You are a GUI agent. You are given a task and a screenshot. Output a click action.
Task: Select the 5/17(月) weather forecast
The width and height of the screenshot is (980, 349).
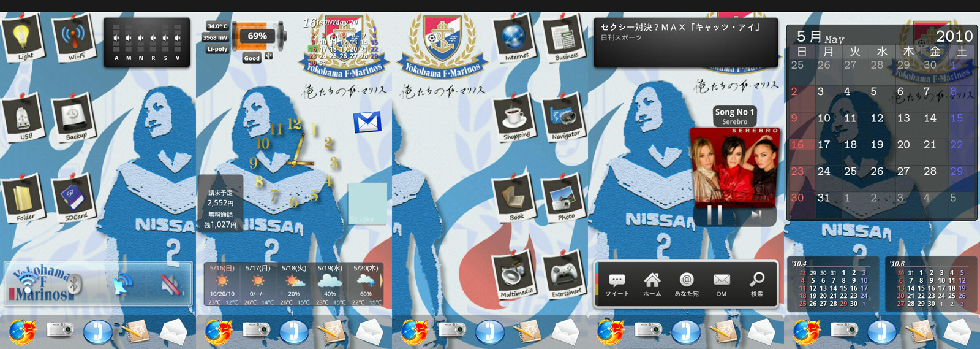pyautogui.click(x=258, y=285)
